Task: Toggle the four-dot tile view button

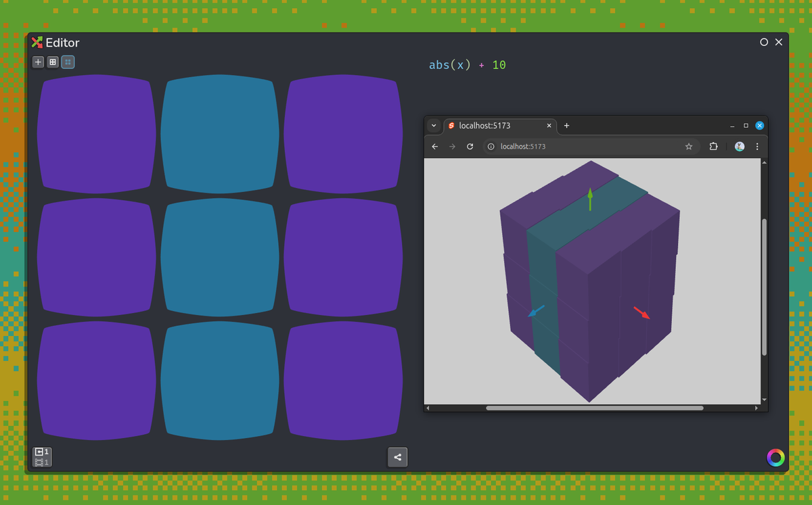Action: click(68, 62)
